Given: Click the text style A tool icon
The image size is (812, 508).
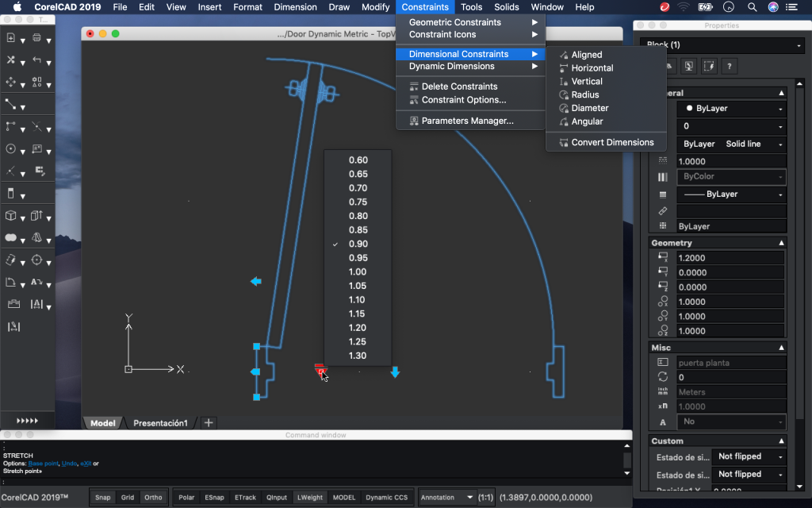Looking at the screenshot, I should 36,282.
